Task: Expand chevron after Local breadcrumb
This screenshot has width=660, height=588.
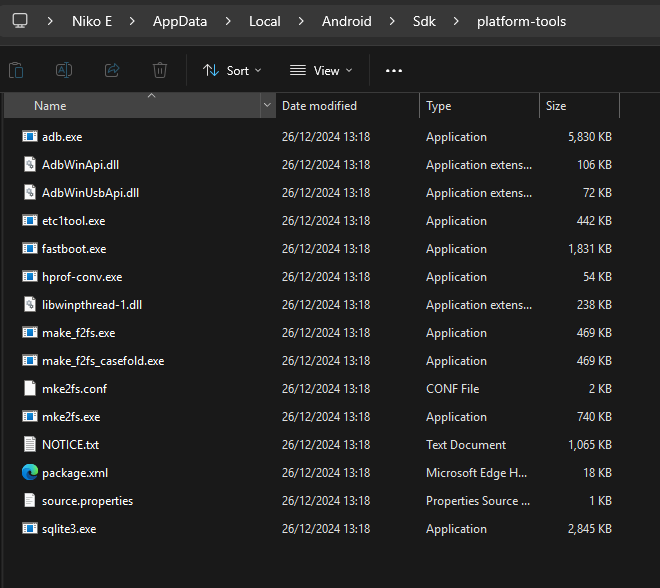Action: click(x=301, y=21)
